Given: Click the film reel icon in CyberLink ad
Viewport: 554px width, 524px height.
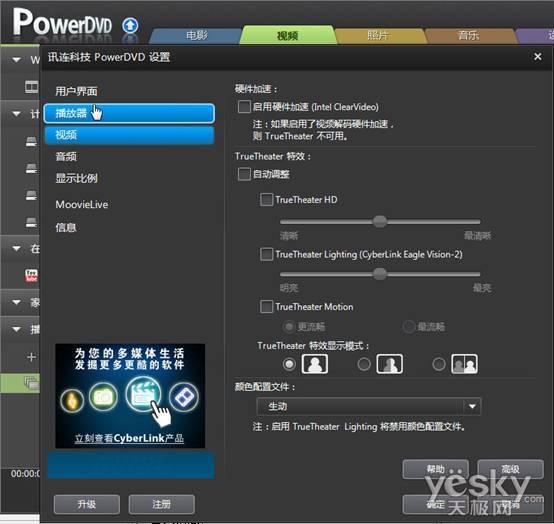Looking at the screenshot, I should (x=184, y=397).
